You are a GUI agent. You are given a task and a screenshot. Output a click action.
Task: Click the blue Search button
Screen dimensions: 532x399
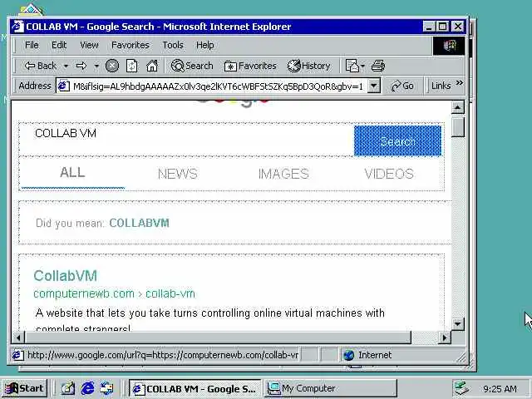tap(397, 140)
